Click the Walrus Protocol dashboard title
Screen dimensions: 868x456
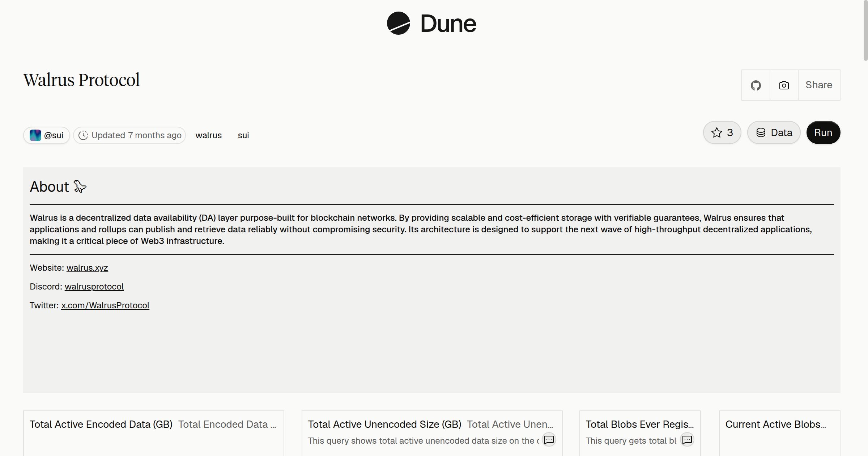tap(81, 80)
